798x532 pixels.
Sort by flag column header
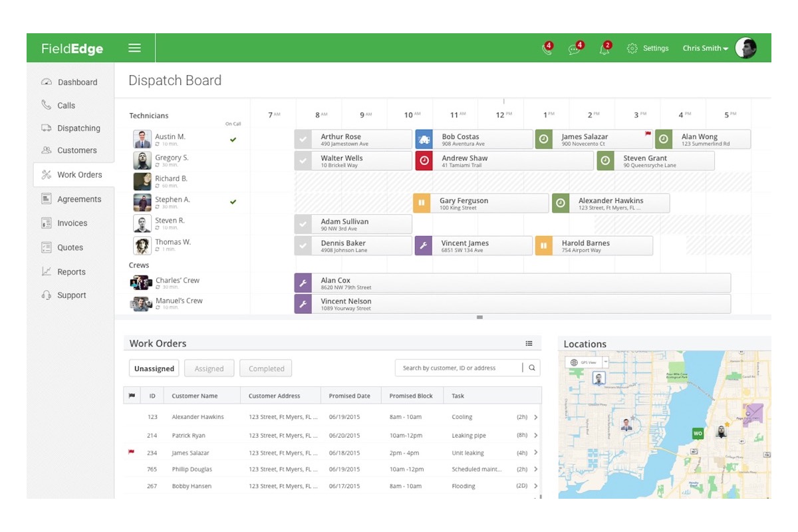click(132, 396)
